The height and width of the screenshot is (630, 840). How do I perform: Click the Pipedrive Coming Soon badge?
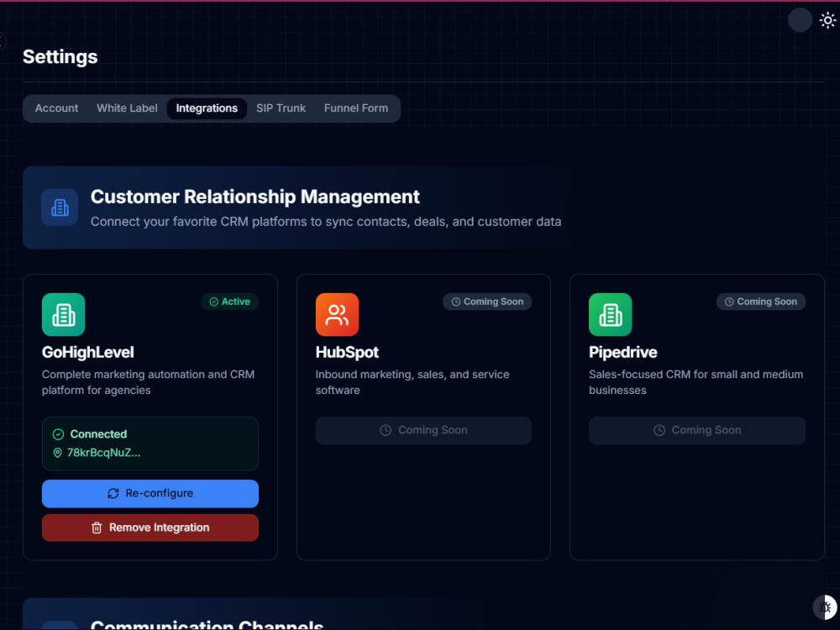coord(761,302)
